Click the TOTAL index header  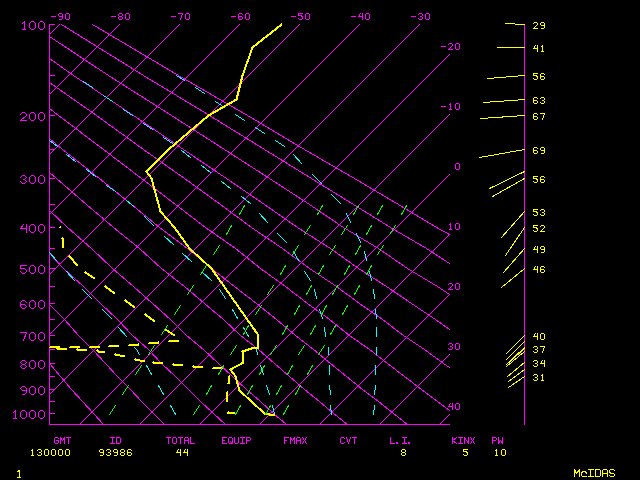(x=182, y=440)
